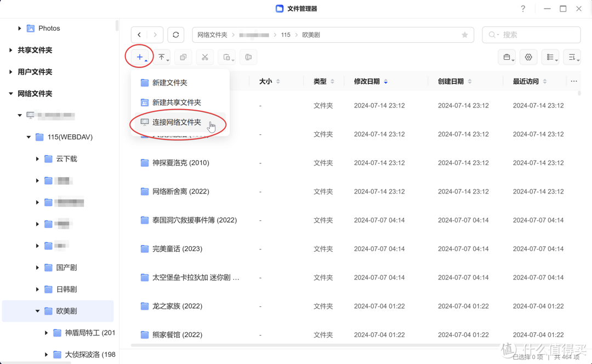Open the sort order icon at top right
592x364 pixels.
pos(572,57)
